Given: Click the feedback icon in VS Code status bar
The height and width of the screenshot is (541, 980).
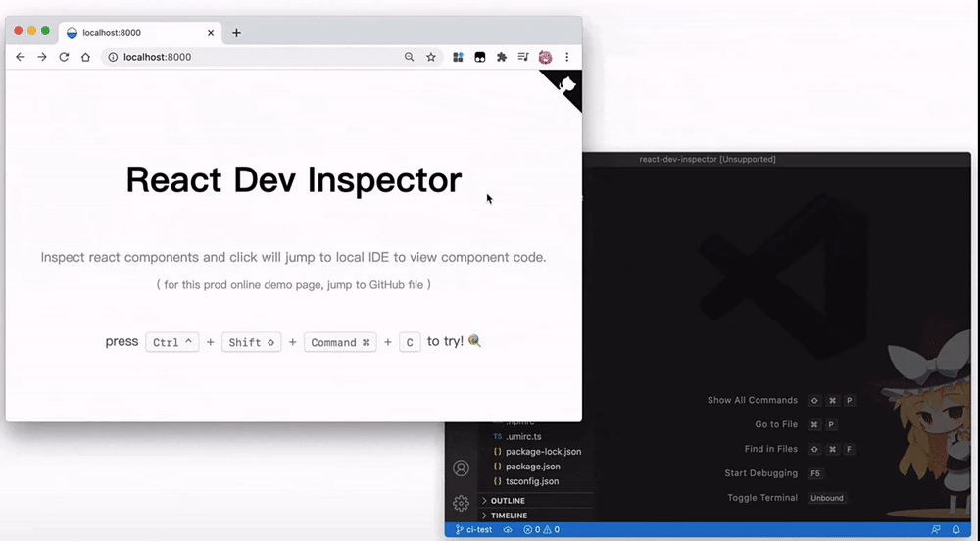Looking at the screenshot, I should [x=936, y=530].
